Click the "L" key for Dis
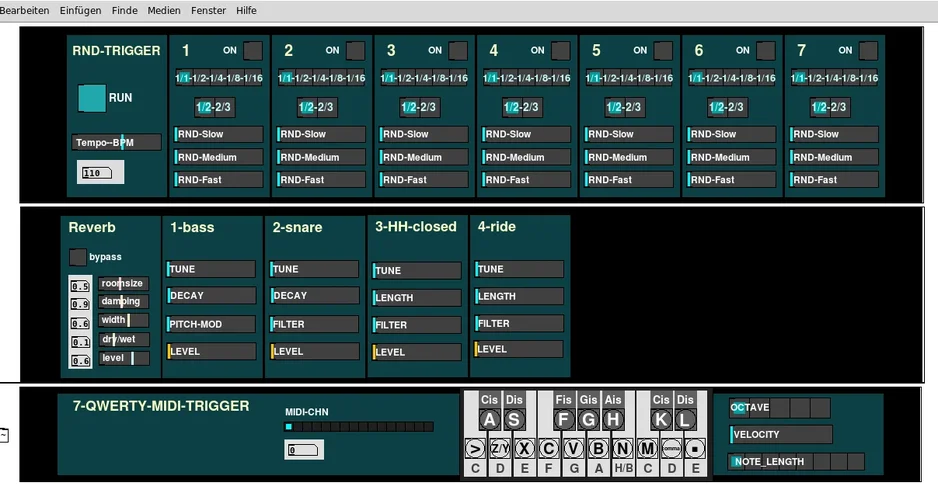This screenshot has height=500, width=938. [x=685, y=420]
